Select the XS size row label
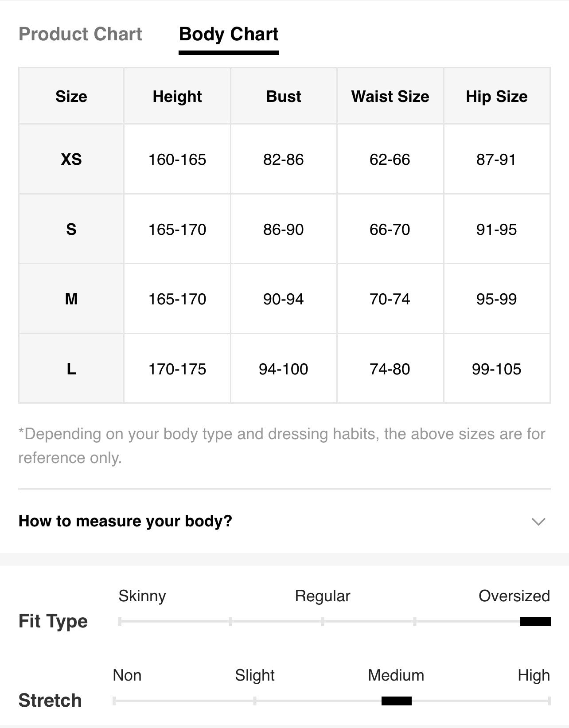Screen dimensions: 569x728 pos(71,159)
